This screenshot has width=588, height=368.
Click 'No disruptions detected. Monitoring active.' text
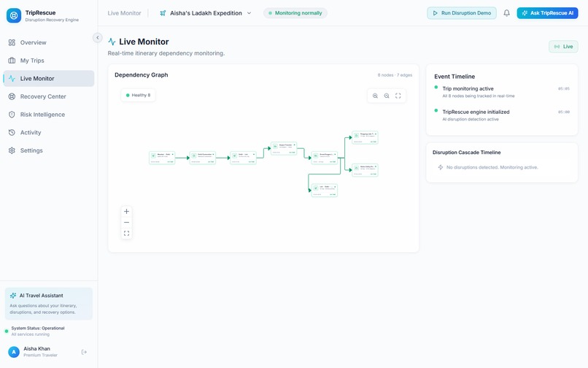tap(492, 167)
